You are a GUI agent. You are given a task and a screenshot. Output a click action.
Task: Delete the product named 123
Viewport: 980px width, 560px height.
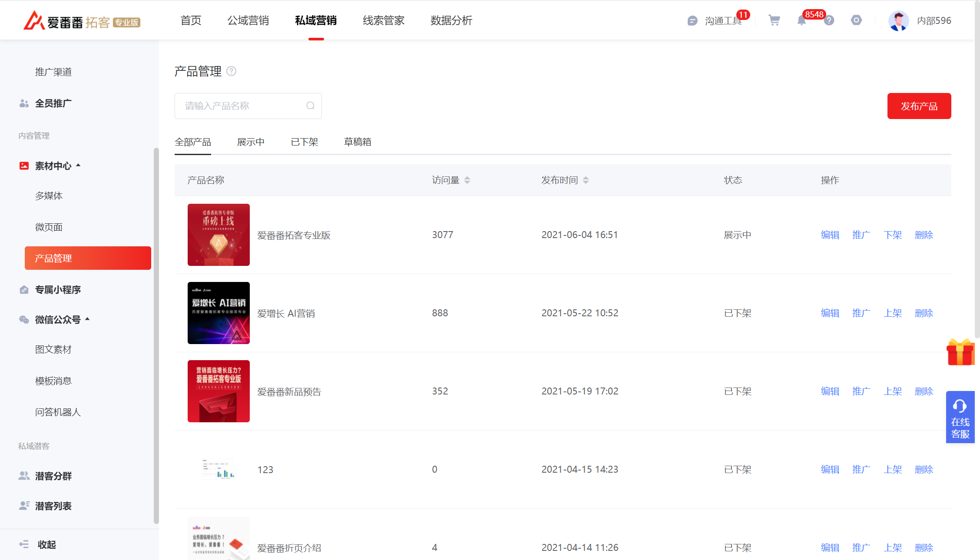pos(924,470)
